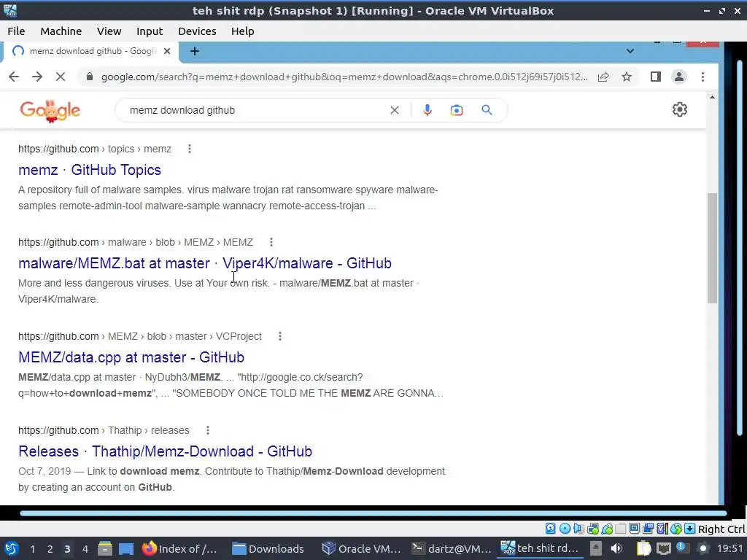747x560 pixels.
Task: Open a new Chrome tab
Action: pyautogui.click(x=194, y=51)
